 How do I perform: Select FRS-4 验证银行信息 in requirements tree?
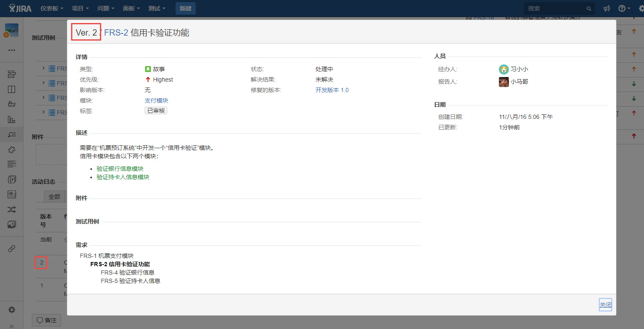pos(128,272)
